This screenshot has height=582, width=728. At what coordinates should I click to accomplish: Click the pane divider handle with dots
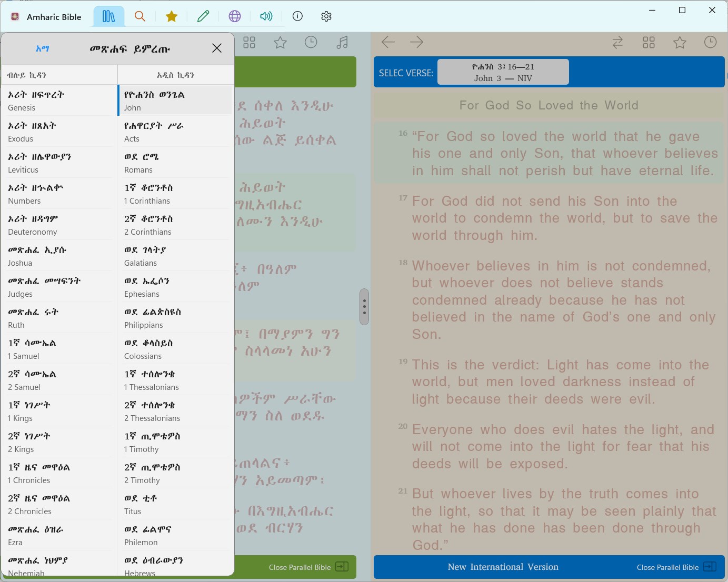click(x=364, y=307)
